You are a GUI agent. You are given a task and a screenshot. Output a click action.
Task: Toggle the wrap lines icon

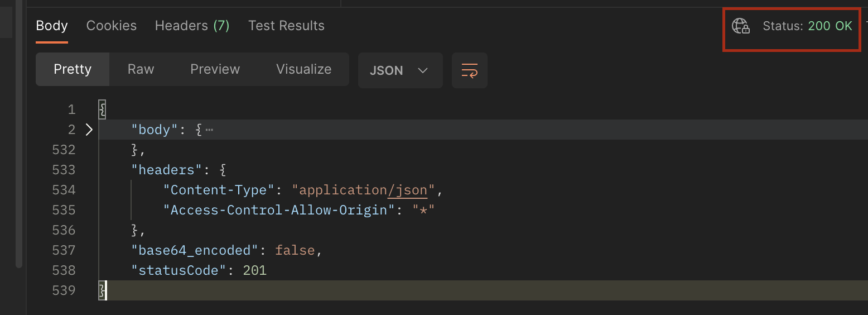(x=470, y=70)
